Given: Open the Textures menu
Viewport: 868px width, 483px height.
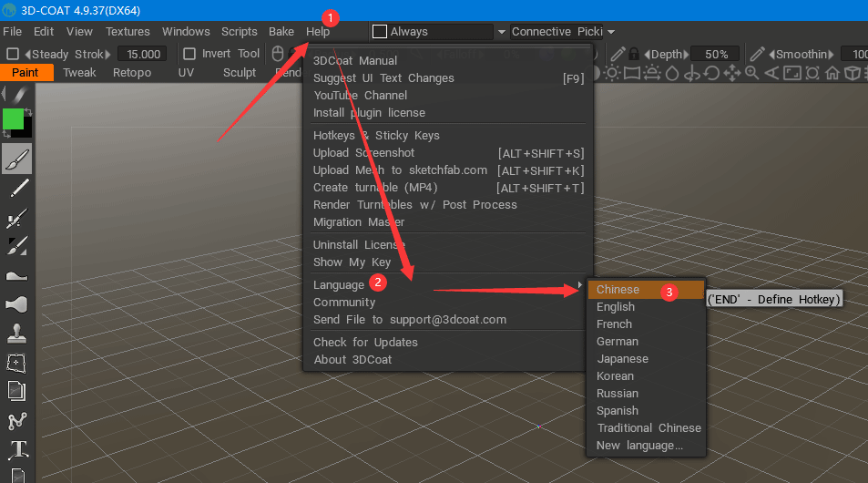Looking at the screenshot, I should (128, 32).
